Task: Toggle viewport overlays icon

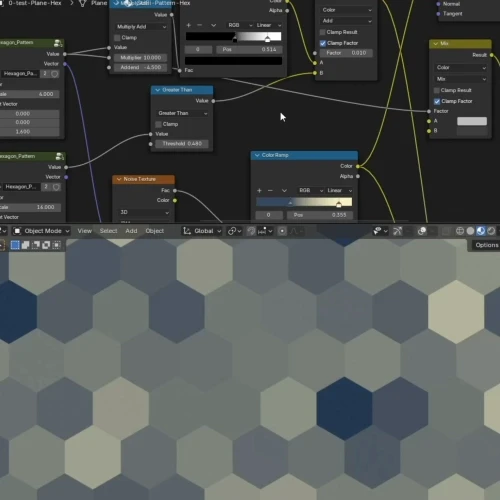Action: [422, 231]
